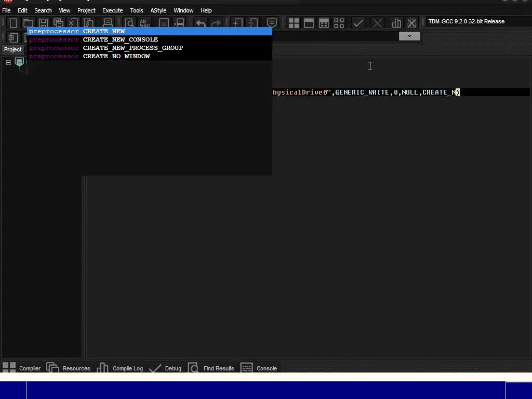Click the Redo arrow icon
The width and height of the screenshot is (532, 399).
tap(216, 23)
